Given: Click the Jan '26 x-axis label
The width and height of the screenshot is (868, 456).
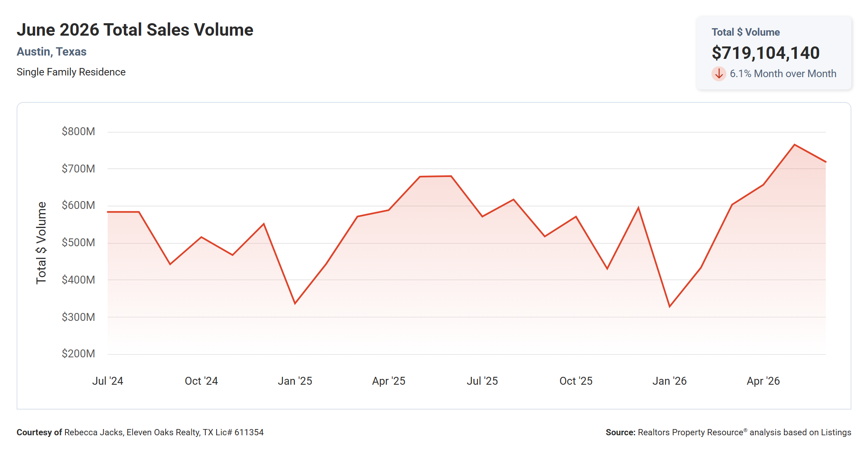Looking at the screenshot, I should 670,381.
